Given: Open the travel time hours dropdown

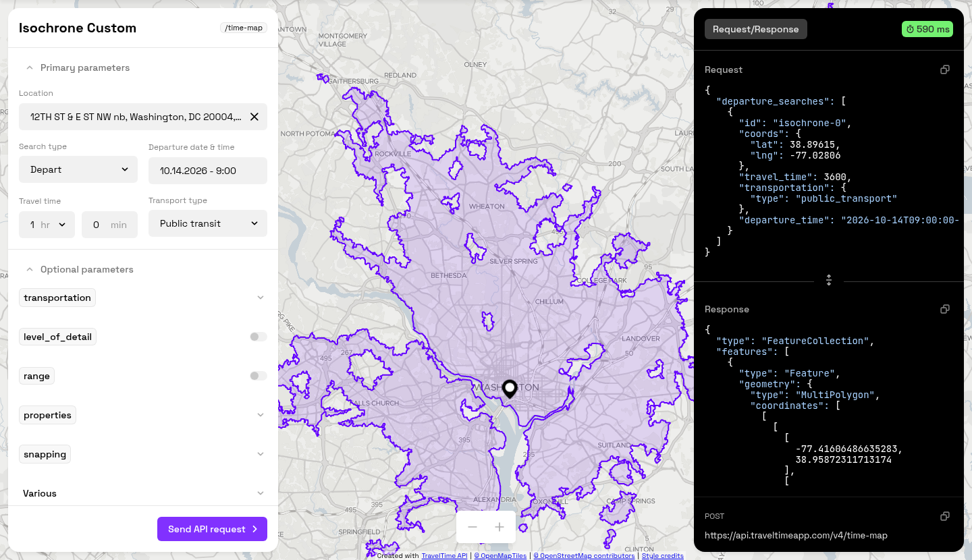Looking at the screenshot, I should click(47, 225).
